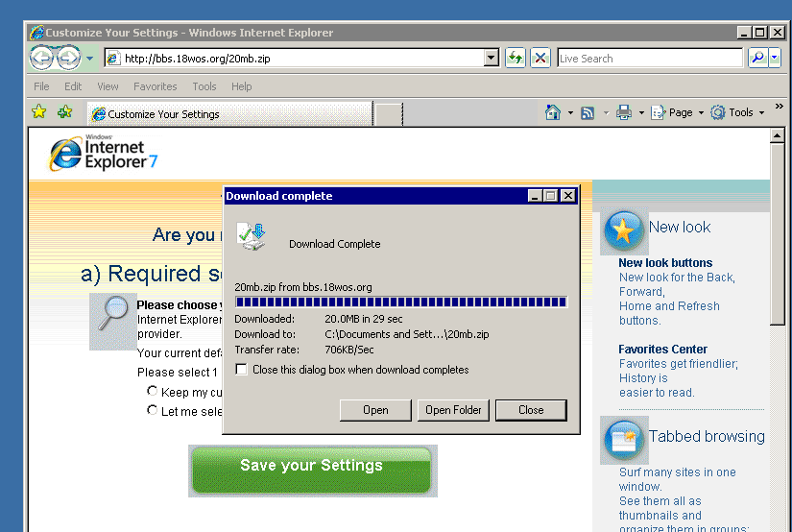Screen dimensions: 792x532
Task: Open the Favorites menu
Action: pos(156,86)
